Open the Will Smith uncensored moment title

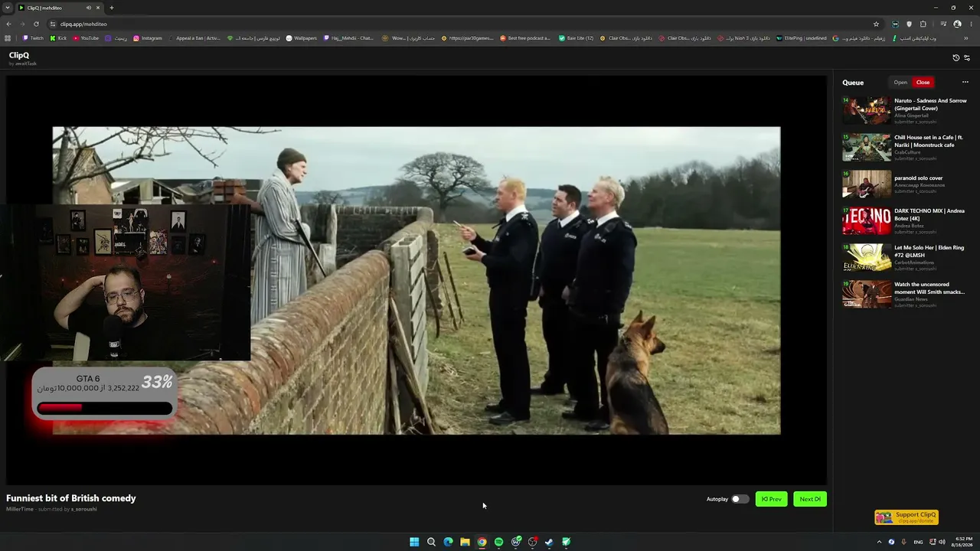929,288
